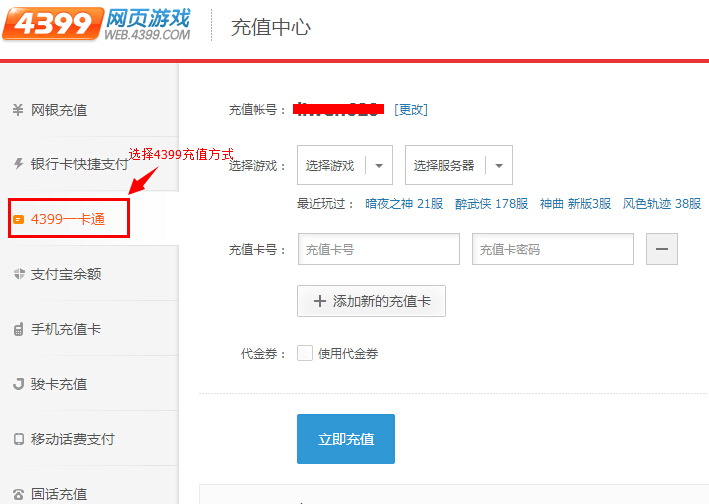The width and height of the screenshot is (709, 504).
Task: Click the phone icon beside 手机充值卡
Action: pos(18,329)
